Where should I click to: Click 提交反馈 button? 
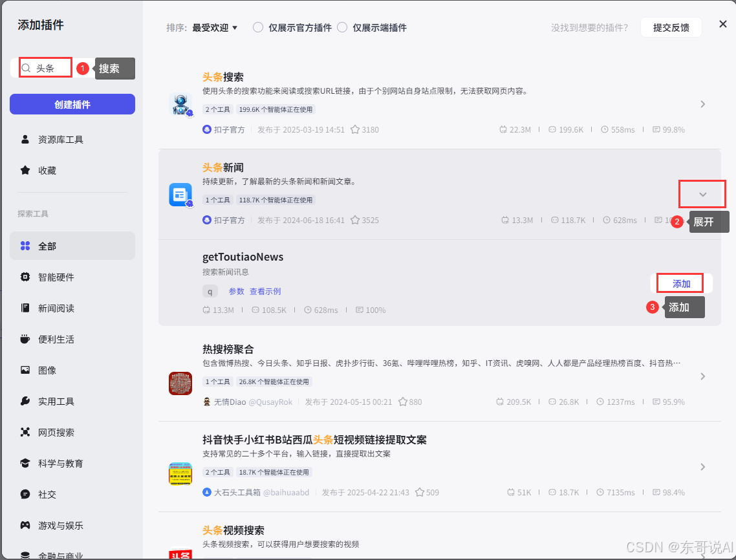[671, 27]
